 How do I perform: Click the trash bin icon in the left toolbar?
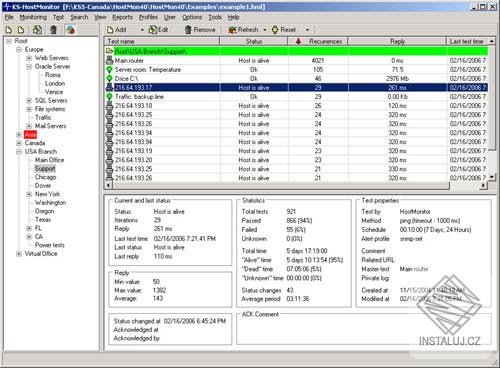pyautogui.click(x=53, y=30)
